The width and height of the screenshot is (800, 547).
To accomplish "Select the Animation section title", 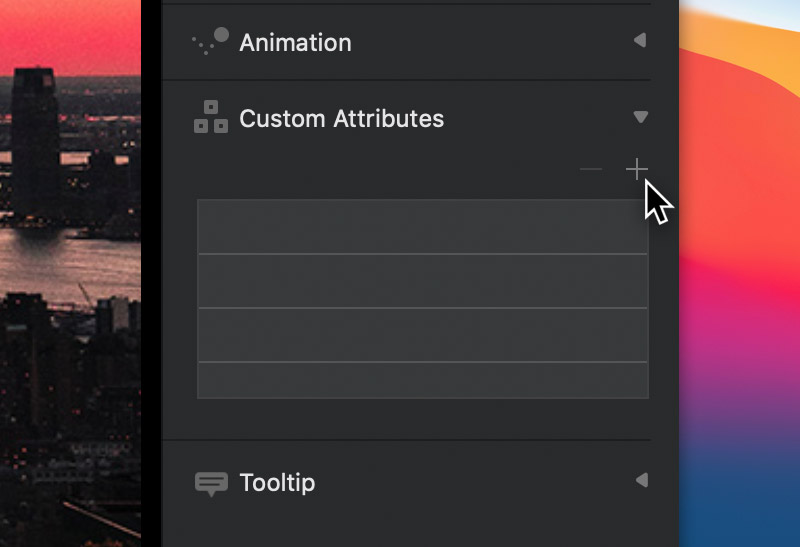I will [295, 42].
